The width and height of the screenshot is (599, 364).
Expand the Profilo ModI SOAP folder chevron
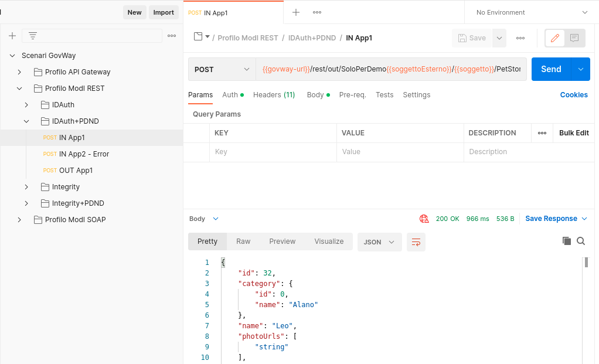19,220
